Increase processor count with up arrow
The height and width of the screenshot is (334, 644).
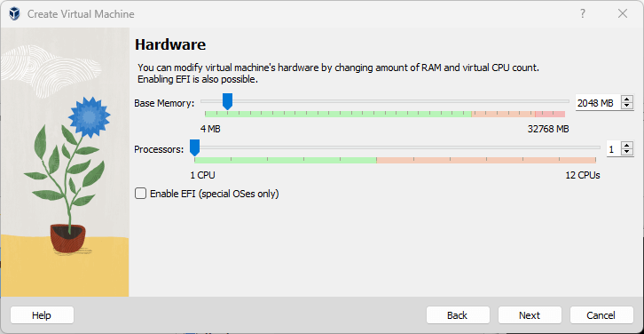point(627,146)
